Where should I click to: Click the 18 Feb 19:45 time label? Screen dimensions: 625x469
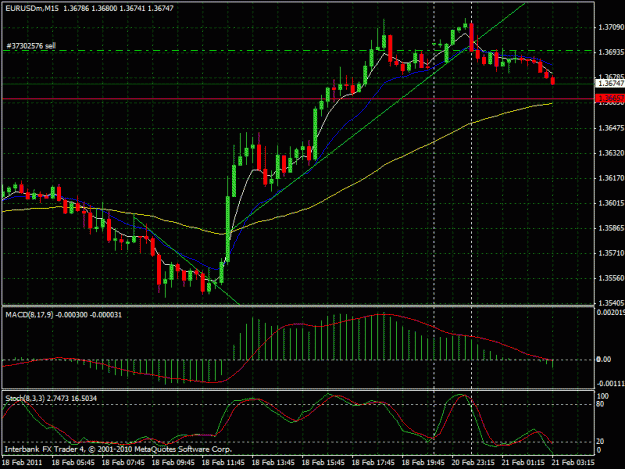pos(423,463)
